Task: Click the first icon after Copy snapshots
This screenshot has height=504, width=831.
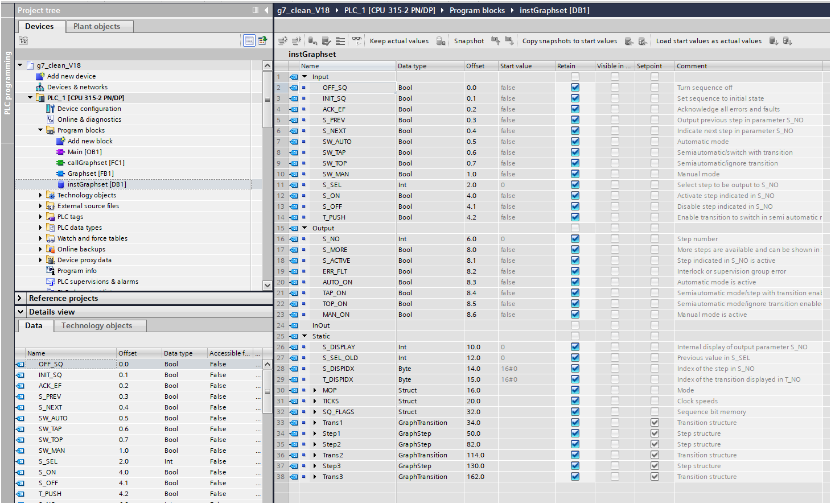Action: (x=629, y=41)
